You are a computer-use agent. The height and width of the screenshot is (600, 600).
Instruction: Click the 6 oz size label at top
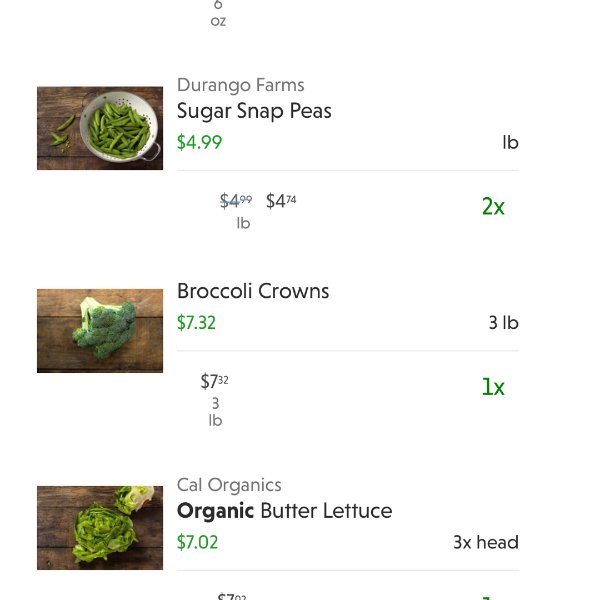click(218, 13)
